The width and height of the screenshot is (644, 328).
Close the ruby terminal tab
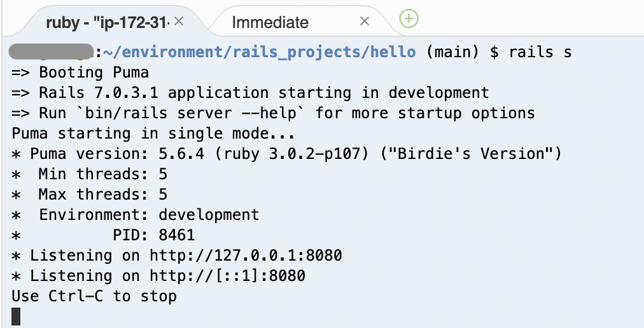click(x=179, y=22)
